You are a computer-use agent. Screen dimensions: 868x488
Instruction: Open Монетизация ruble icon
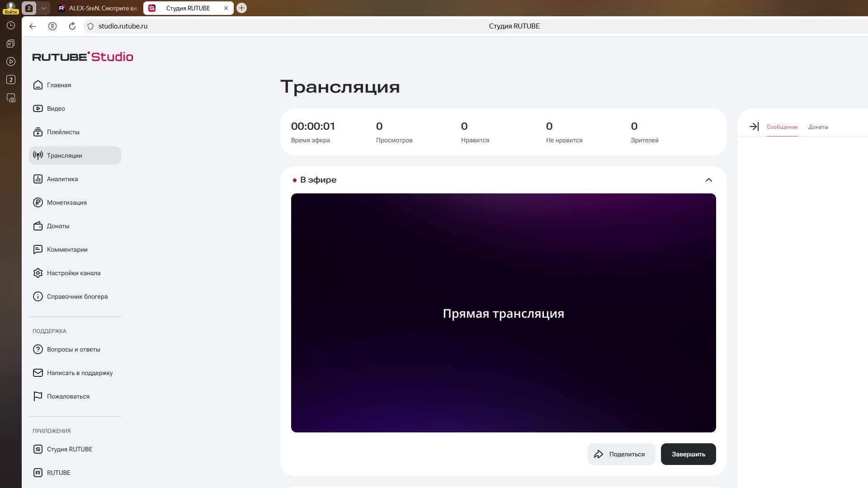click(x=38, y=202)
